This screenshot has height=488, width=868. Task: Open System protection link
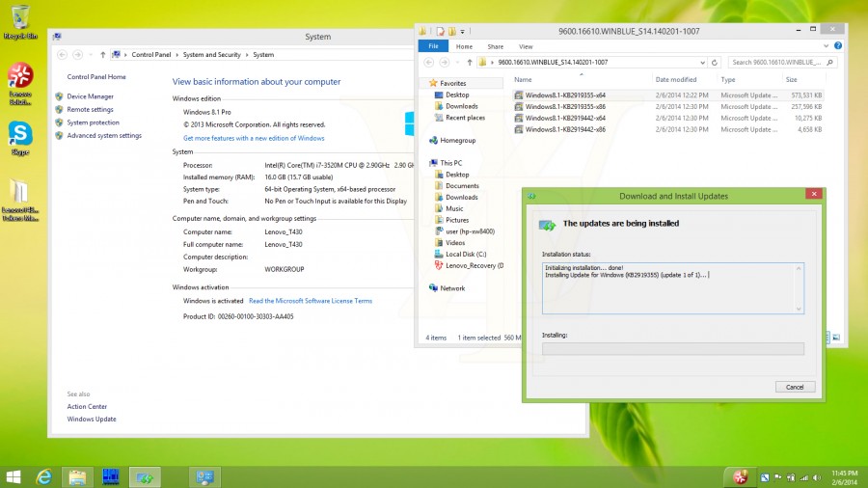click(93, 122)
